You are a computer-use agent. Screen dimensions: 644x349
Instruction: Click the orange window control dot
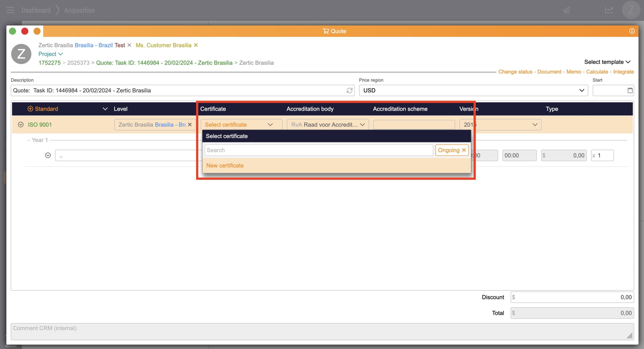point(37,31)
